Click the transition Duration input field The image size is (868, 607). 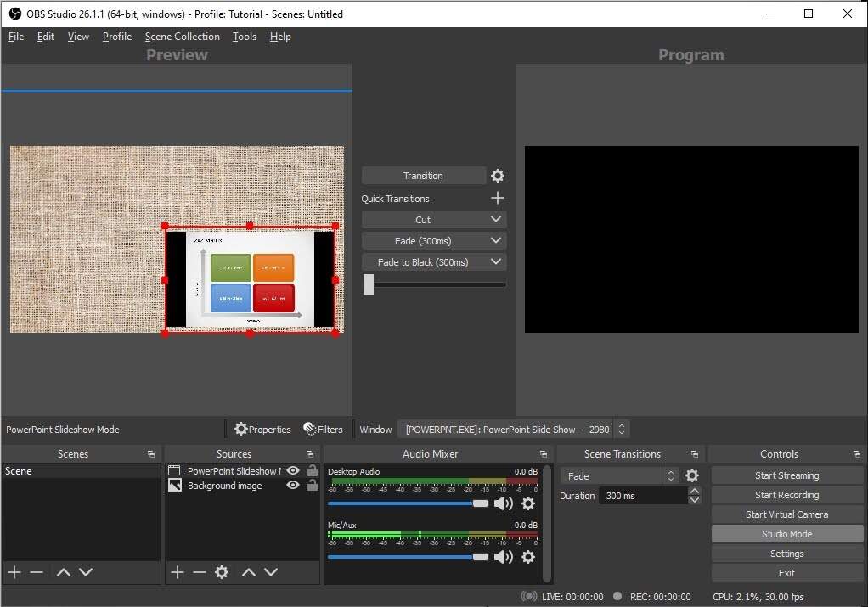(641, 495)
